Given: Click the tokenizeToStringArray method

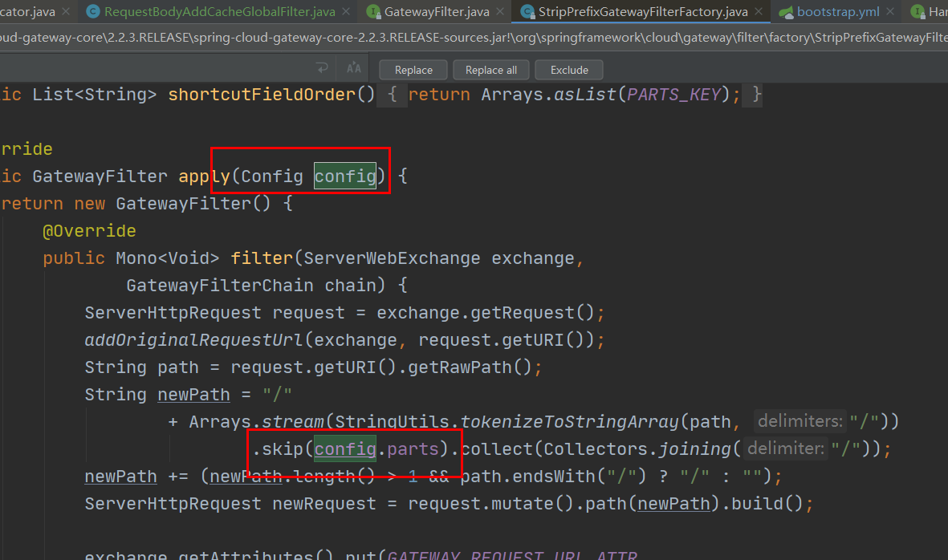Looking at the screenshot, I should pyautogui.click(x=570, y=422).
